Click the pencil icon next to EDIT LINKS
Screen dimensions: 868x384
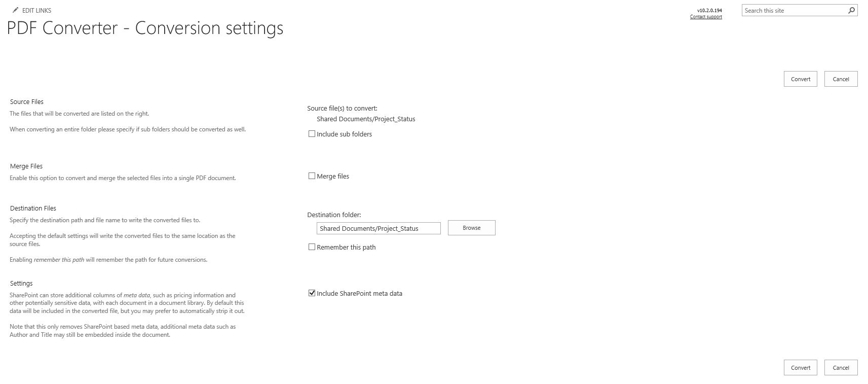point(15,9)
